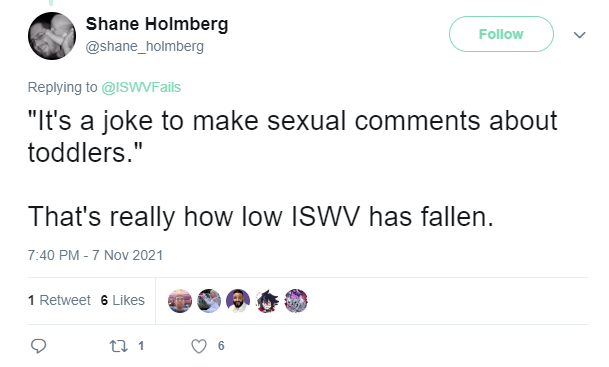Click the first liker avatar with pink background
The image size is (609, 367).
tap(180, 301)
